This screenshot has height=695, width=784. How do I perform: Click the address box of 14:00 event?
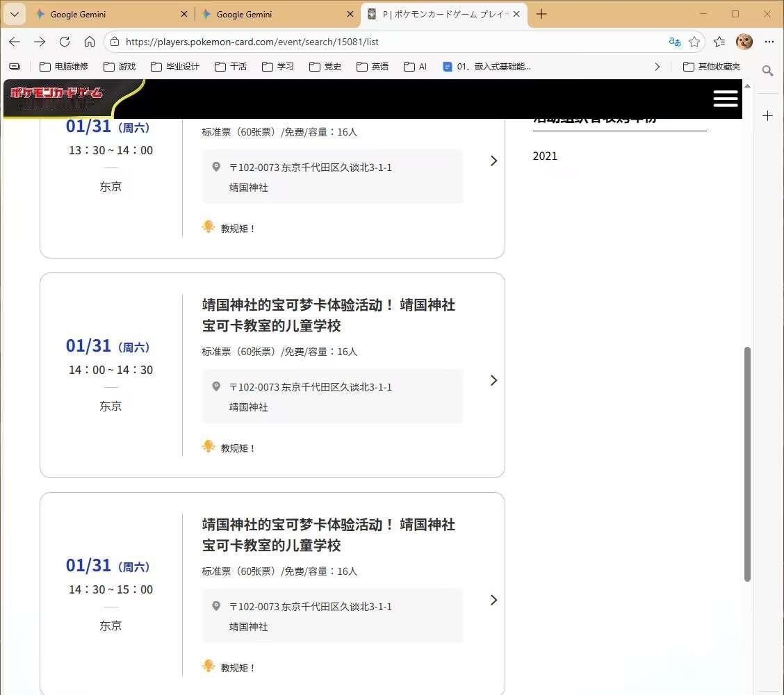point(332,397)
